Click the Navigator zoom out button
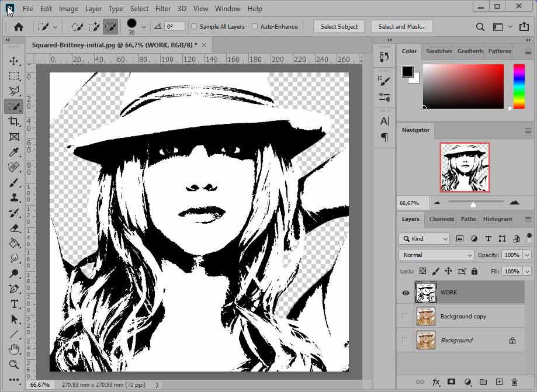This screenshot has width=537, height=392. 437,203
